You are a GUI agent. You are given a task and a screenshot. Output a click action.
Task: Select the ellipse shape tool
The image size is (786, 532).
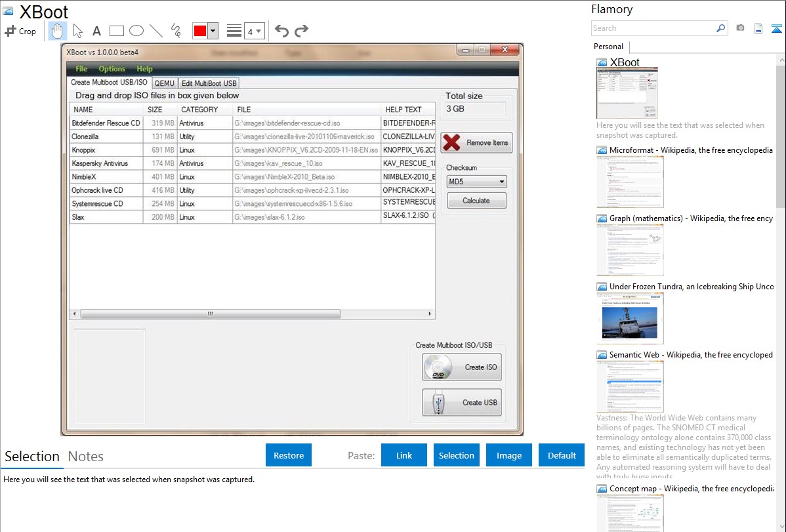[136, 31]
